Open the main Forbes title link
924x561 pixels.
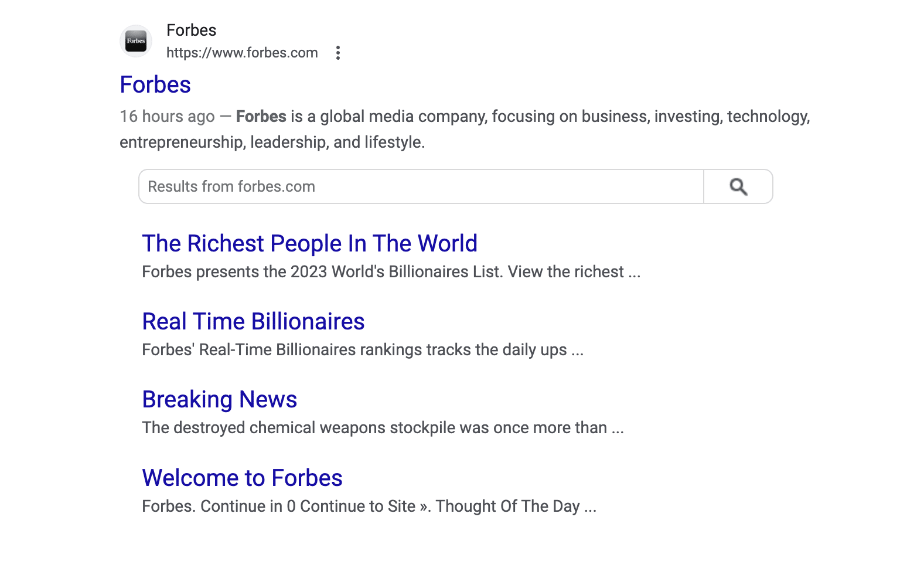pos(155,84)
